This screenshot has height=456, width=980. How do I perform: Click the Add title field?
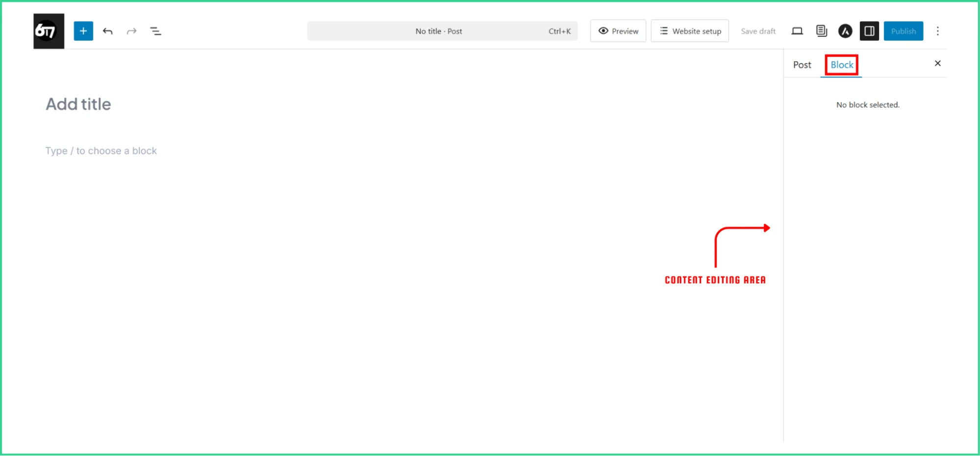(x=78, y=104)
